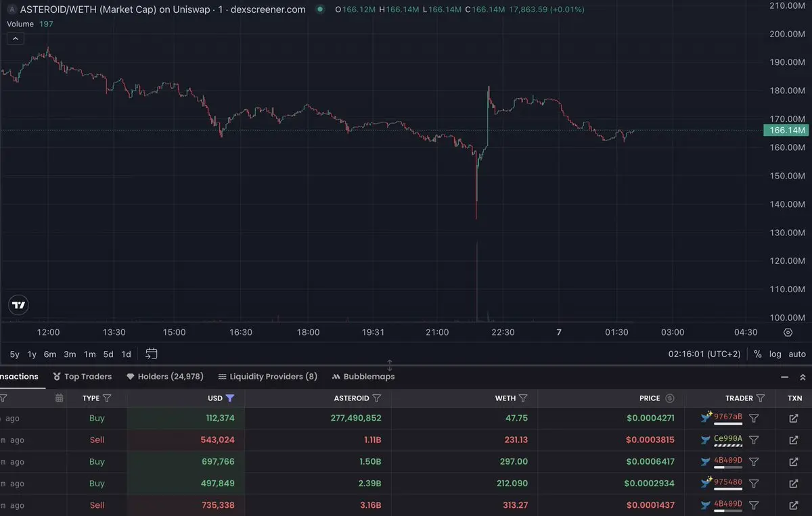Open trader 4B409D in the 697,766 buy row
The image size is (812, 516).
728,461
